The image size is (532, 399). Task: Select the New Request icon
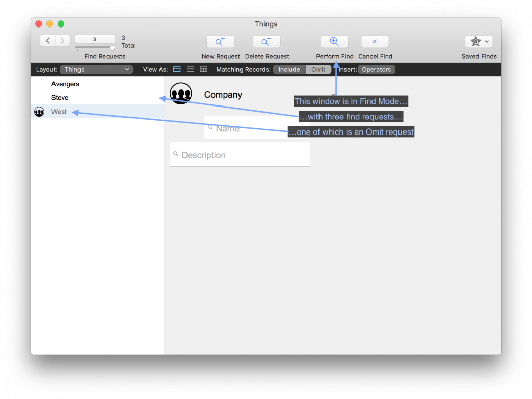[x=220, y=41]
